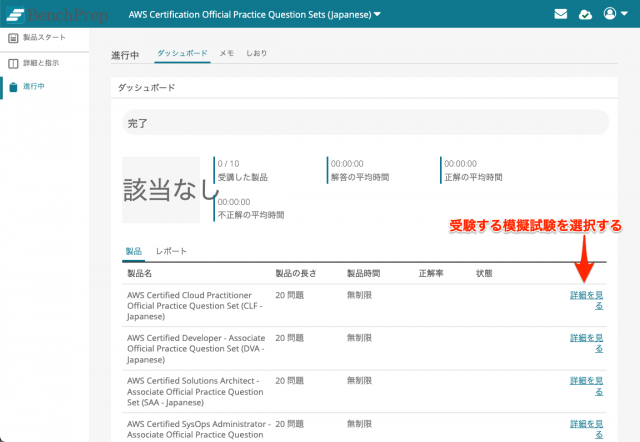The height and width of the screenshot is (442, 640).
Task: Click the 進行中 clipboard icon
Action: pyautogui.click(x=13, y=87)
